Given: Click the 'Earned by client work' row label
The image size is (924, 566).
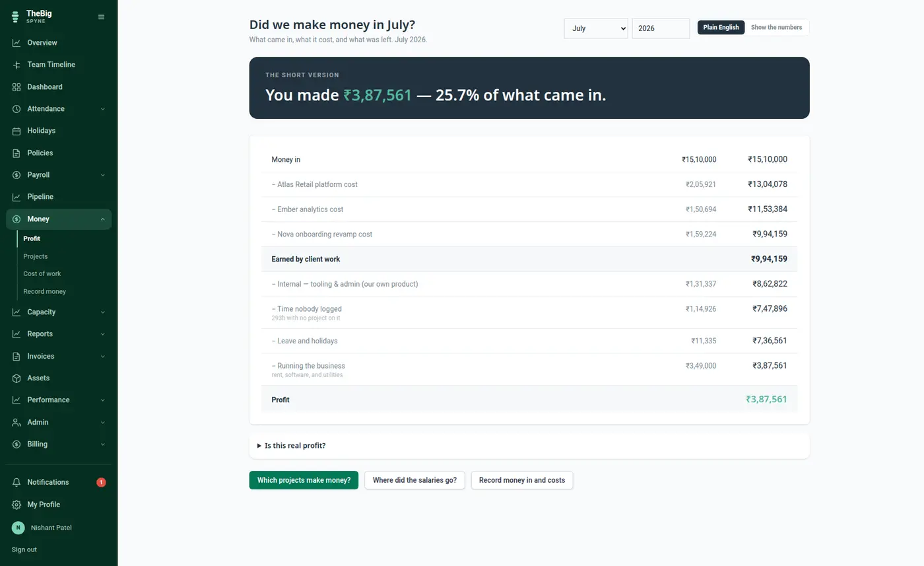Looking at the screenshot, I should [306, 259].
